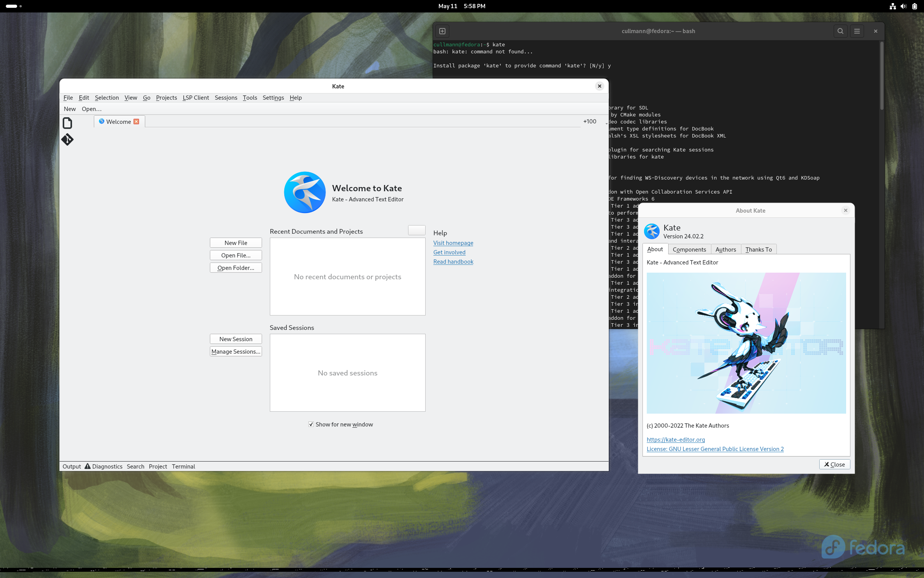Open the File menu

click(x=68, y=98)
